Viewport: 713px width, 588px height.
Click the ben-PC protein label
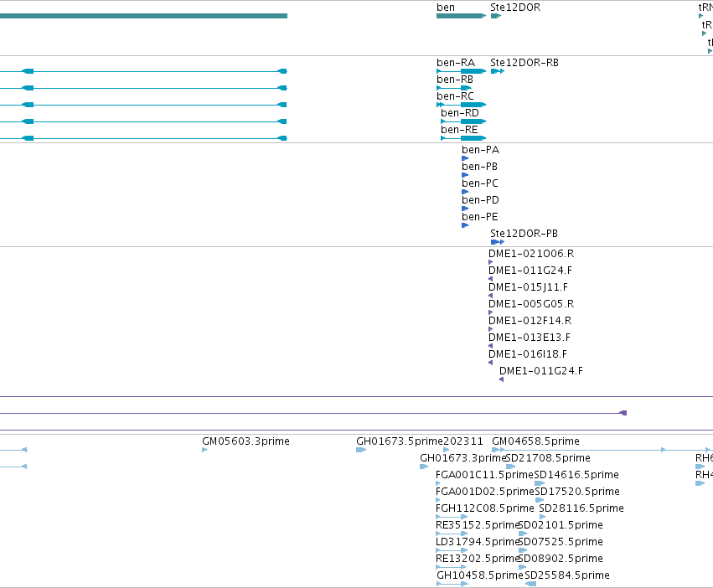(x=480, y=183)
